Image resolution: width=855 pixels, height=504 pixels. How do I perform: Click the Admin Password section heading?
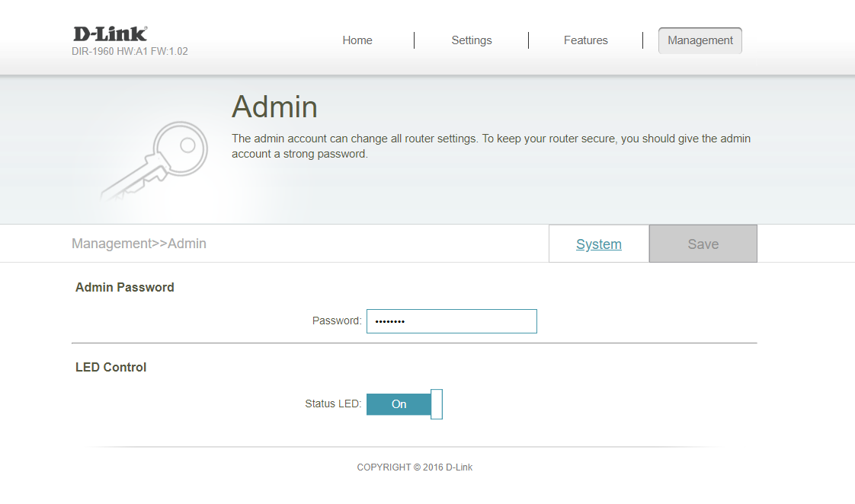pos(125,287)
